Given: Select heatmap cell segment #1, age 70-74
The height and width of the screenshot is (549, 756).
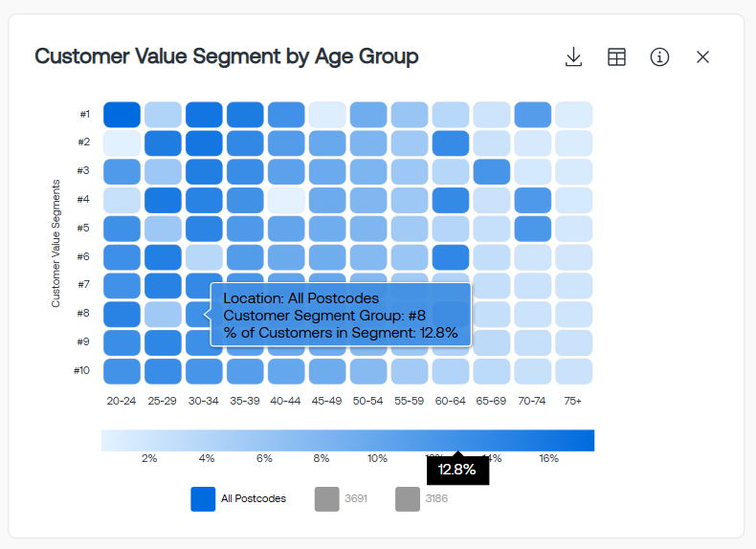Looking at the screenshot, I should click(532, 115).
